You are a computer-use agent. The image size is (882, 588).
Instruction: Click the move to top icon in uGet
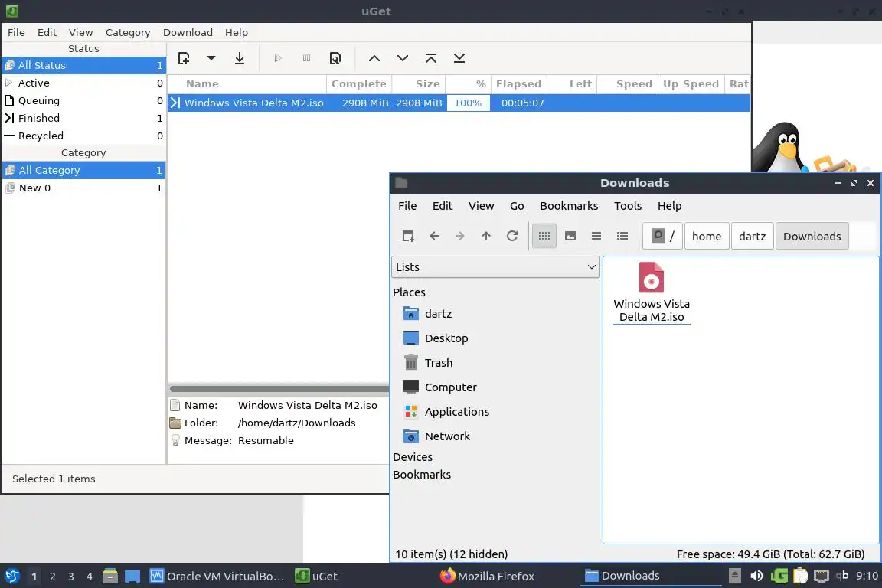pos(431,58)
